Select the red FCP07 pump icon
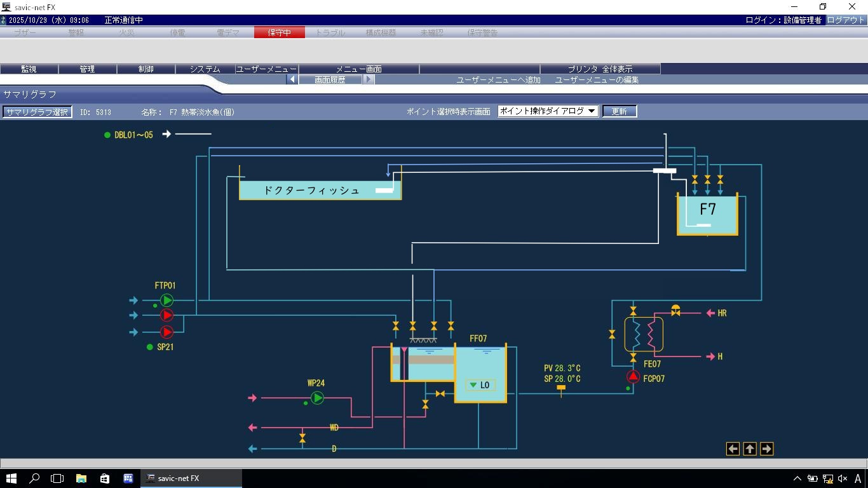The image size is (868, 488). tap(633, 377)
